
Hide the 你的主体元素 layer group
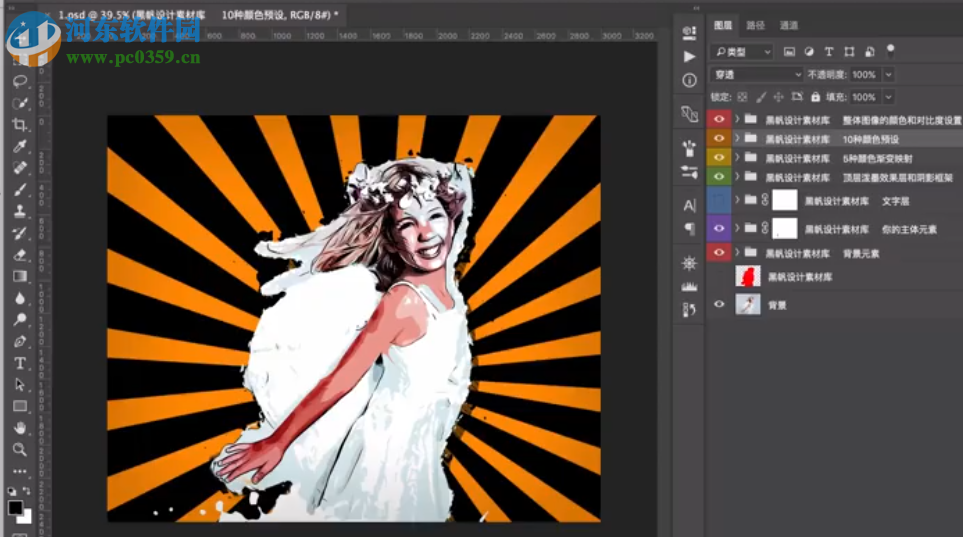click(x=719, y=229)
